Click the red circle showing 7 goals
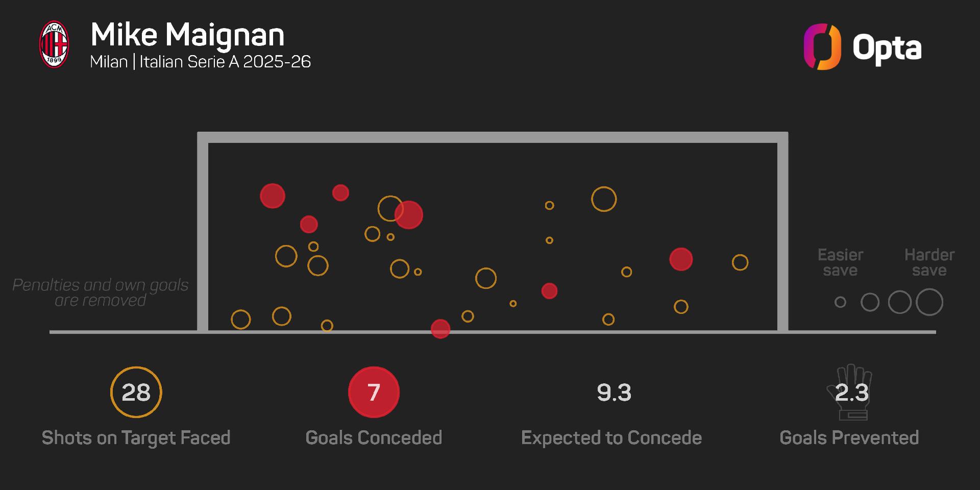The image size is (980, 490). click(x=374, y=392)
